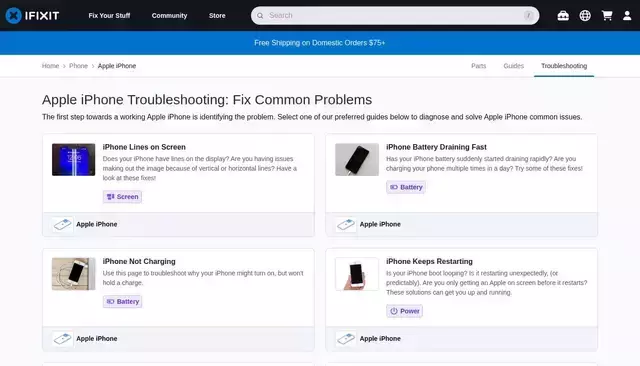Click device icon under iPhone Keeps Restarting
Viewport: 640px width, 366px height.
pyautogui.click(x=346, y=339)
